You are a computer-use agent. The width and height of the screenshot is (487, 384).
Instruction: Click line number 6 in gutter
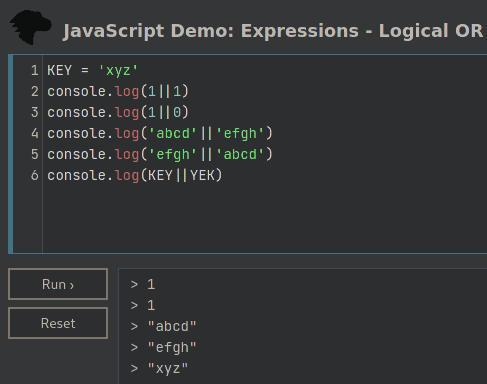pos(35,175)
